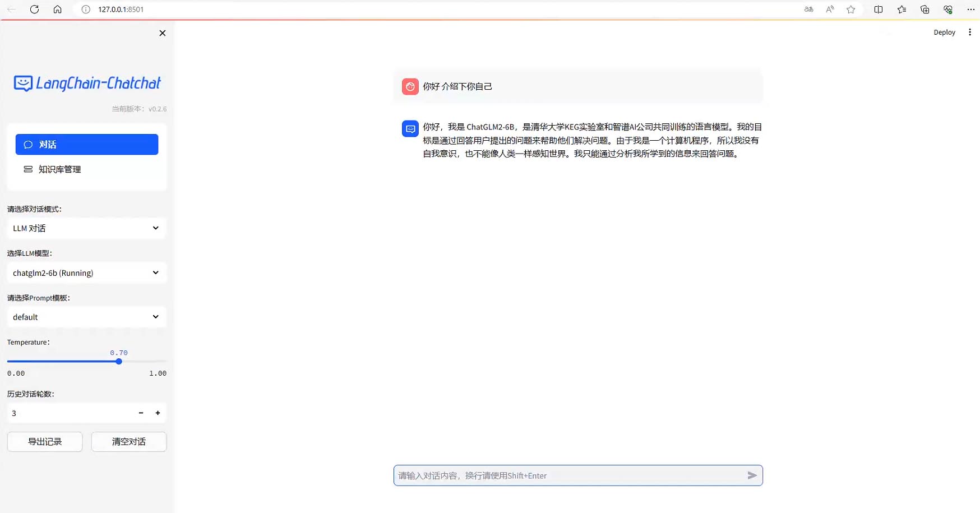Viewport: 980px width, 513px height.
Task: Open browser essentials heart icon
Action: click(948, 10)
